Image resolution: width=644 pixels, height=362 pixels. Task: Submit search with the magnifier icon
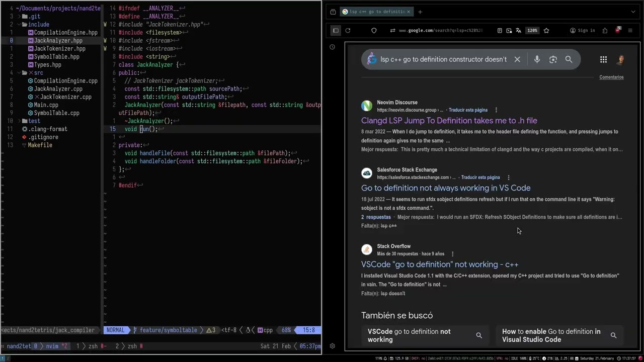(x=569, y=59)
